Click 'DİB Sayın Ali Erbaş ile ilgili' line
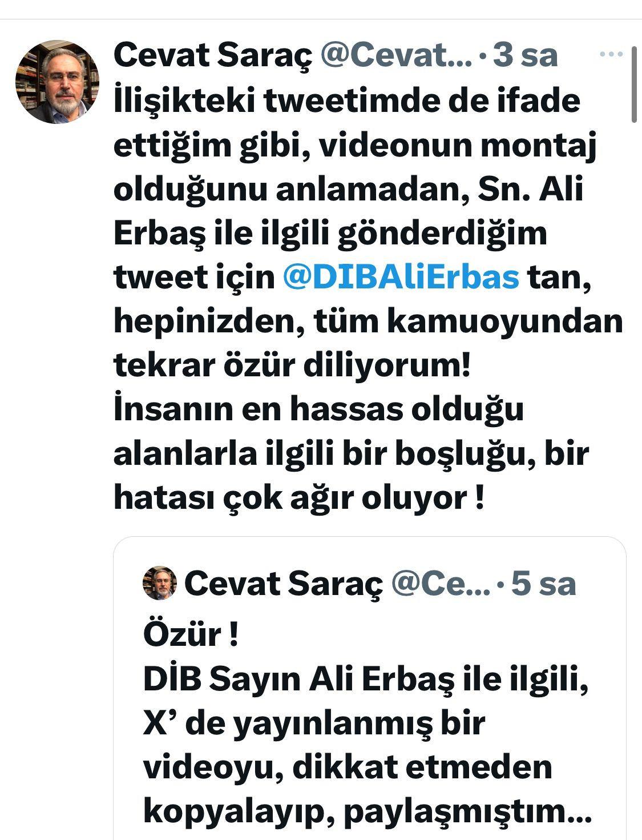The image size is (642, 840). [366, 680]
